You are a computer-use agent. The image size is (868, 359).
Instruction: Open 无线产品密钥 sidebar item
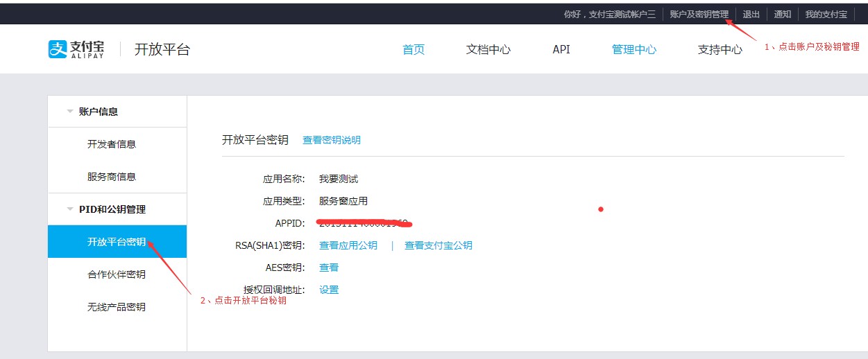pos(117,307)
